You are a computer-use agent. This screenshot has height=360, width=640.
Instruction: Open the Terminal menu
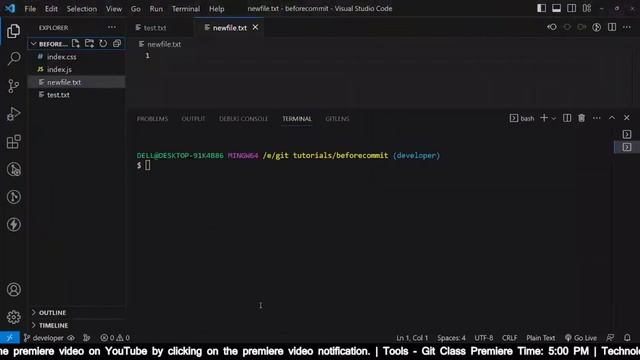(x=186, y=9)
